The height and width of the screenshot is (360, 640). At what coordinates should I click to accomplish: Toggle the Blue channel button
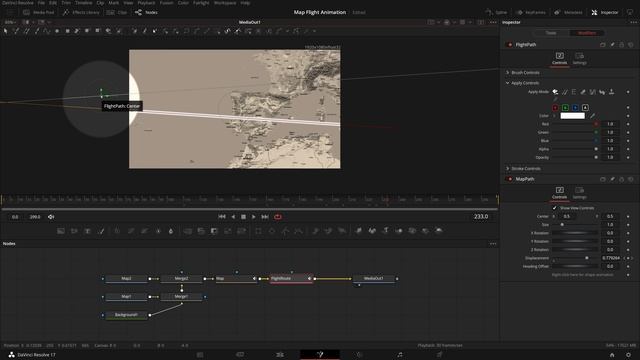point(575,107)
